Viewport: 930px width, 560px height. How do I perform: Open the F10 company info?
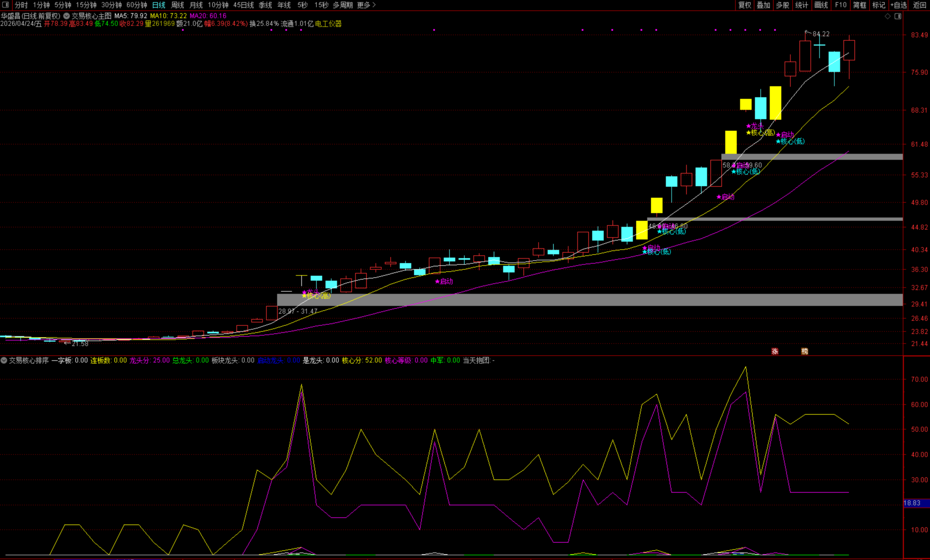[x=841, y=5]
